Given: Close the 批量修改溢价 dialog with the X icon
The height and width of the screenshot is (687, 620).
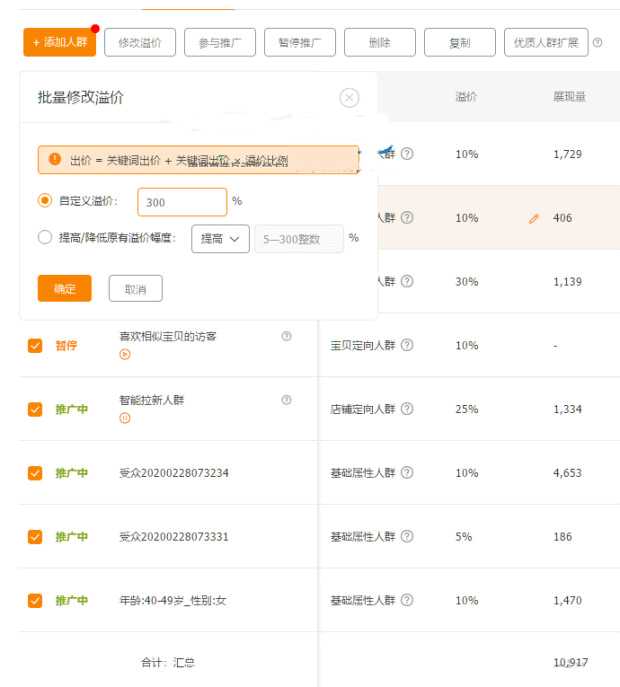Looking at the screenshot, I should click(x=349, y=98).
